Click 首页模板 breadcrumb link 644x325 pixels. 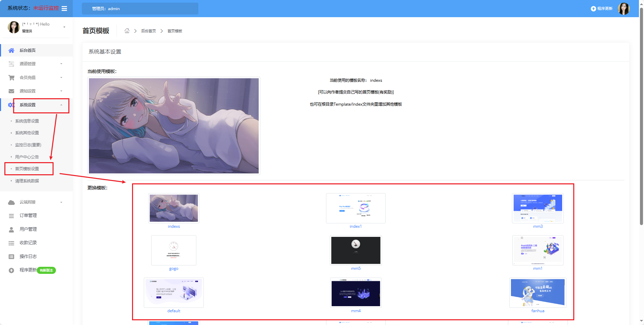point(175,31)
